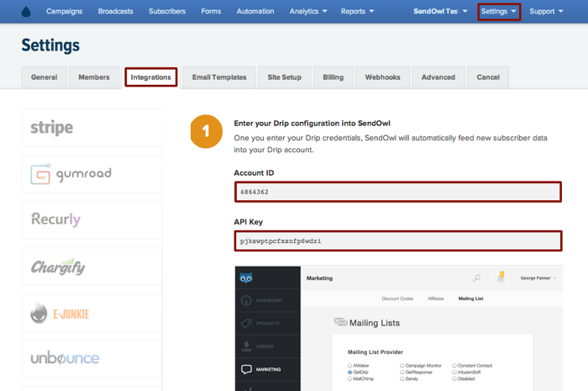
Task: Select the Constant Contact radio button
Action: click(x=454, y=366)
